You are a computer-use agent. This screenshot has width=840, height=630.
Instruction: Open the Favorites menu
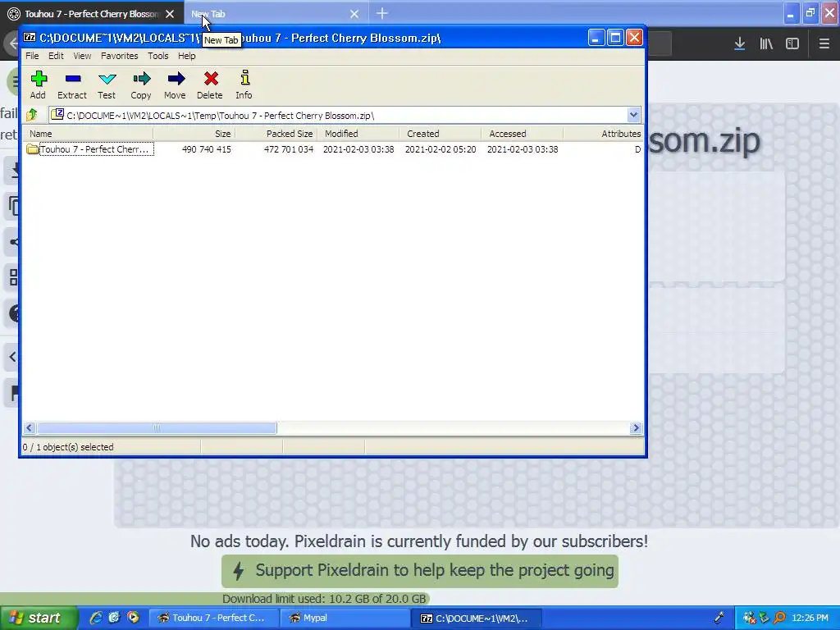(x=120, y=56)
